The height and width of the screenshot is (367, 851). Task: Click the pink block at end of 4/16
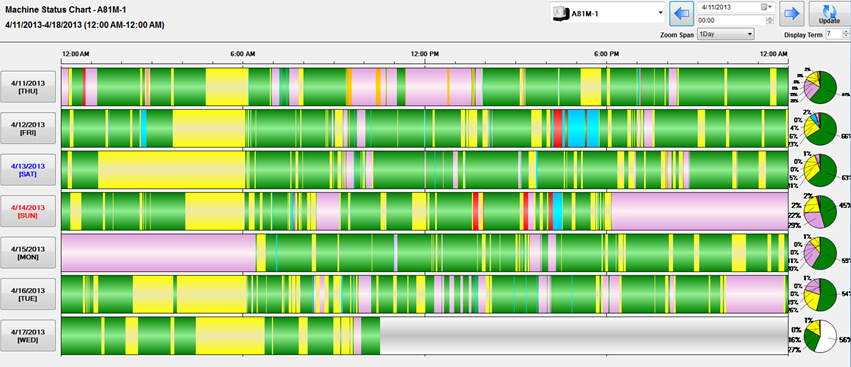[x=755, y=294]
